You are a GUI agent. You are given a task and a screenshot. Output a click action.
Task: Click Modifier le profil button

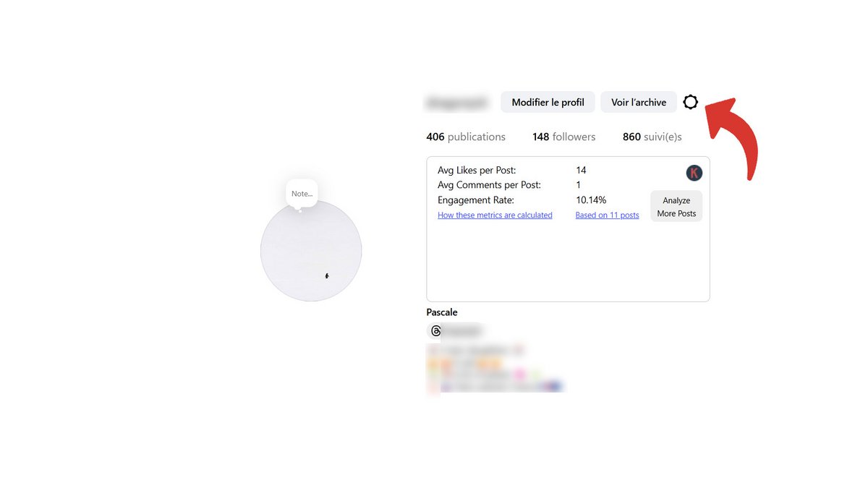[548, 103]
